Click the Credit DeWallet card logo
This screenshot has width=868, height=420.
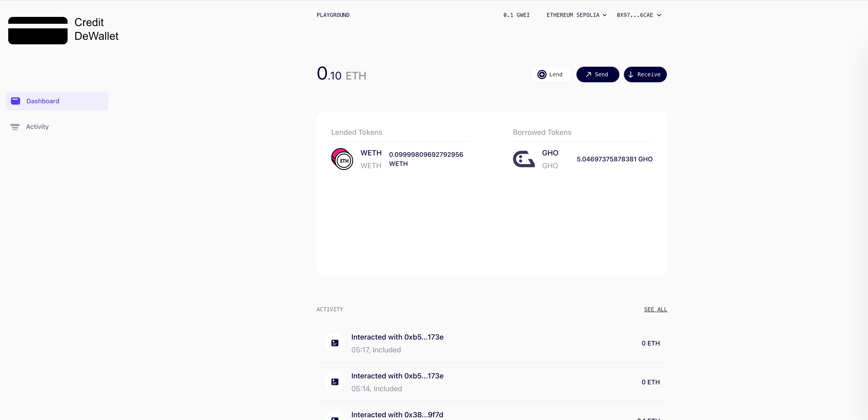click(x=38, y=30)
